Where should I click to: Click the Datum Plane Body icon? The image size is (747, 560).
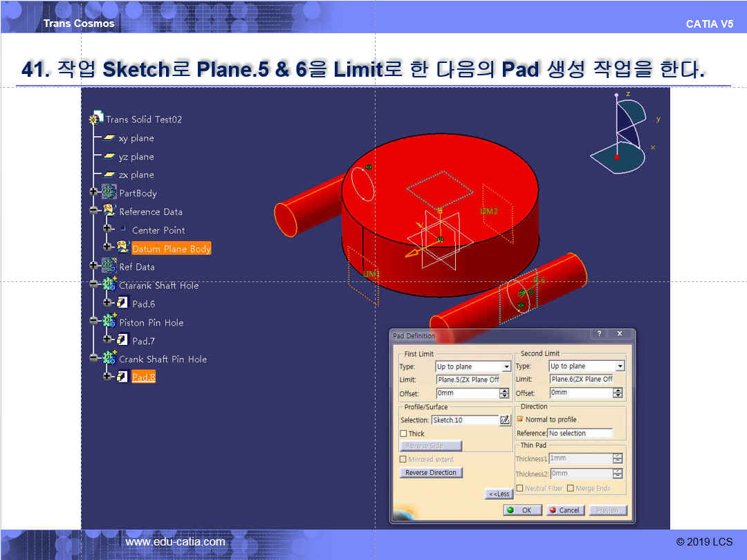pos(123,248)
